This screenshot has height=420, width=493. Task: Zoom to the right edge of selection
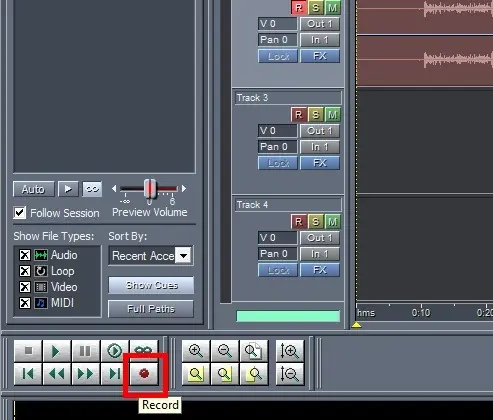[x=254, y=374]
